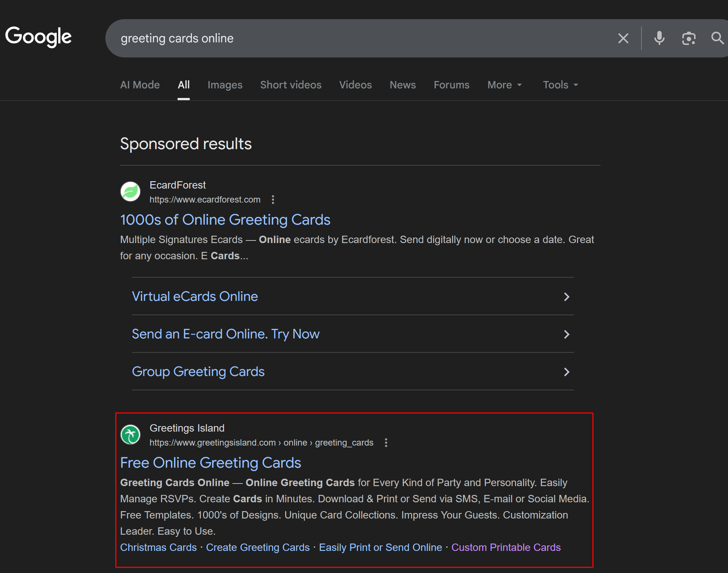Click the Google logo
This screenshot has height=573, width=728.
point(38,37)
